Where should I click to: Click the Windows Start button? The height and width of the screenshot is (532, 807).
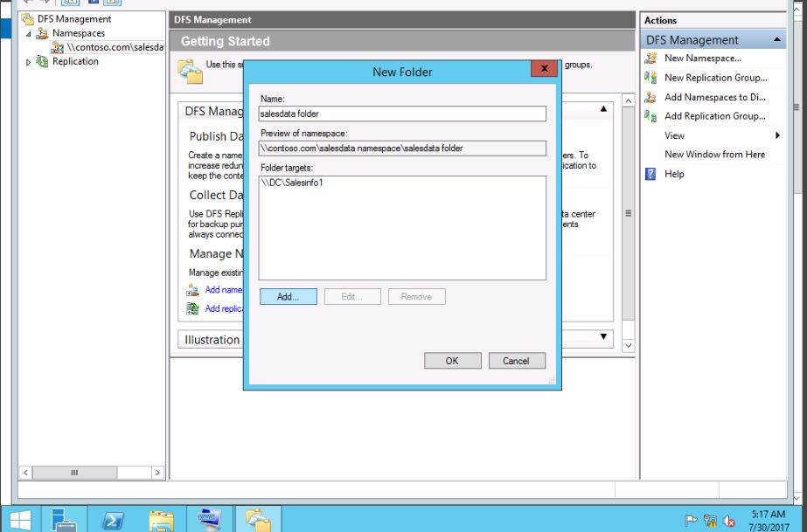point(19,519)
